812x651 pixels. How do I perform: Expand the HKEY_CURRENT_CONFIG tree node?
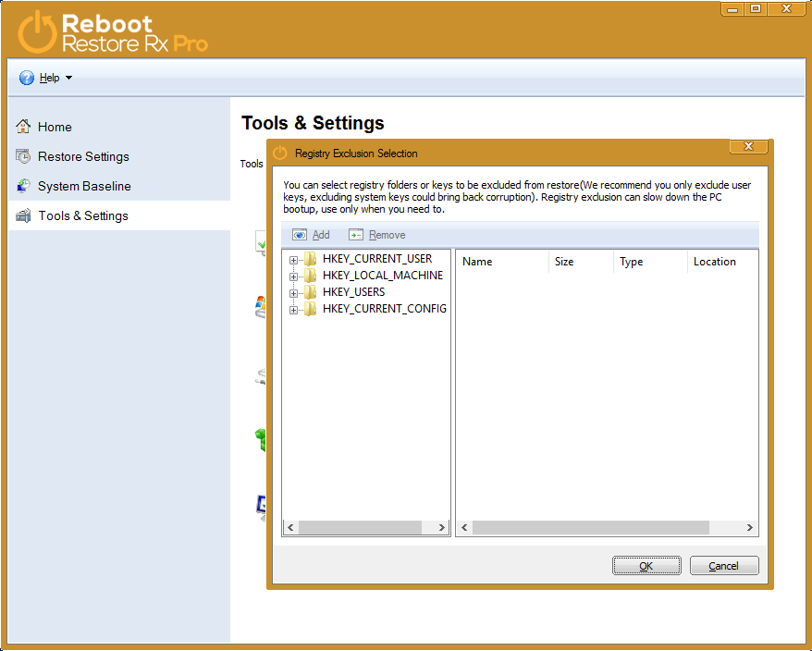coord(294,310)
